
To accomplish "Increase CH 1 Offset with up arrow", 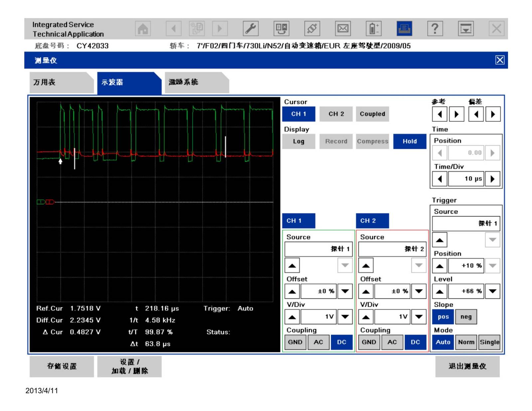I will click(292, 291).
